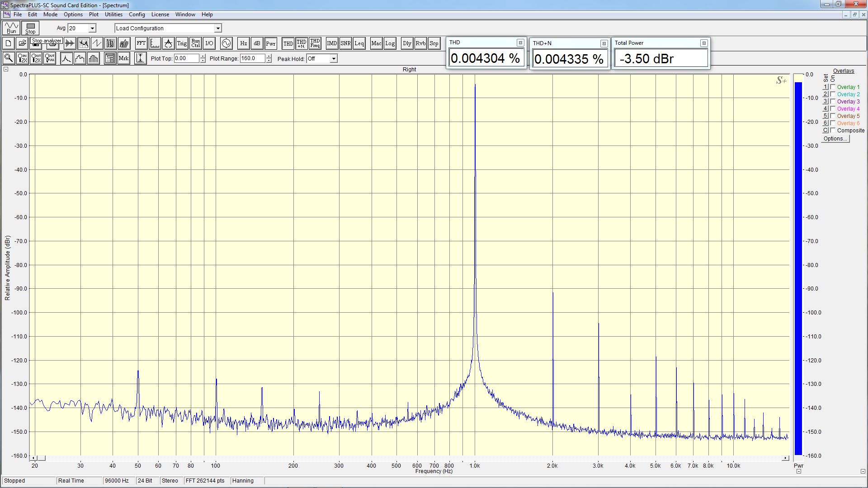The height and width of the screenshot is (488, 868).
Task: Open the Log data logging utility
Action: coord(390,43)
